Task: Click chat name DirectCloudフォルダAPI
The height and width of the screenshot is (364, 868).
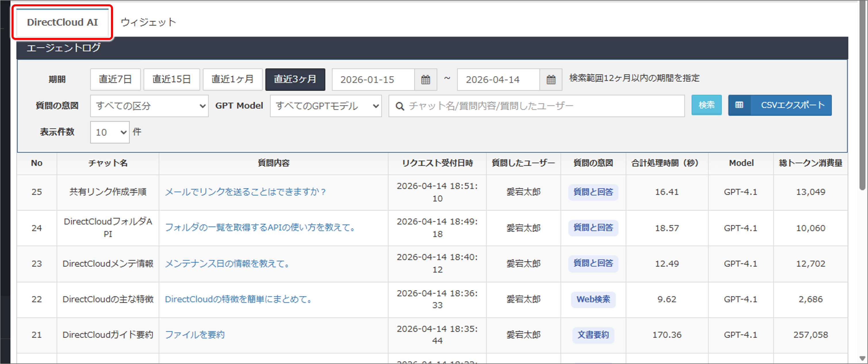Action: [108, 228]
